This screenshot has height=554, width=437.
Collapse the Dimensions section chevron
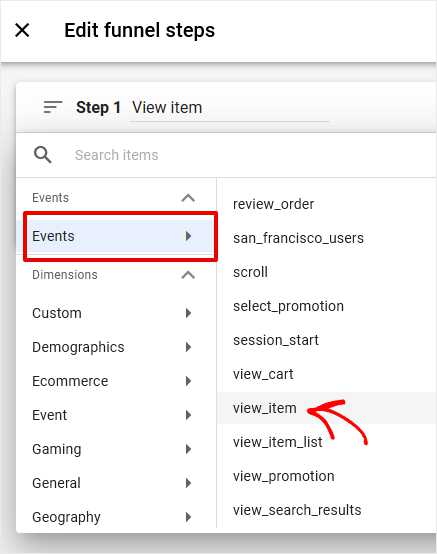coord(188,275)
